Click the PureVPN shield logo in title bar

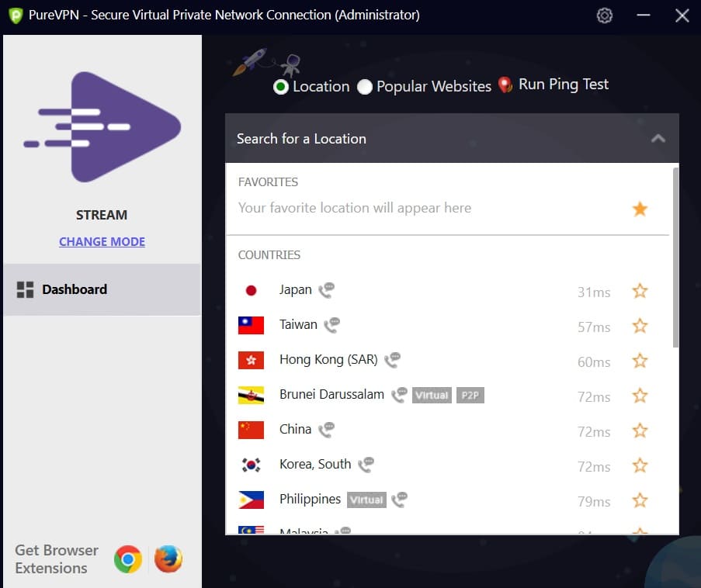(x=16, y=16)
